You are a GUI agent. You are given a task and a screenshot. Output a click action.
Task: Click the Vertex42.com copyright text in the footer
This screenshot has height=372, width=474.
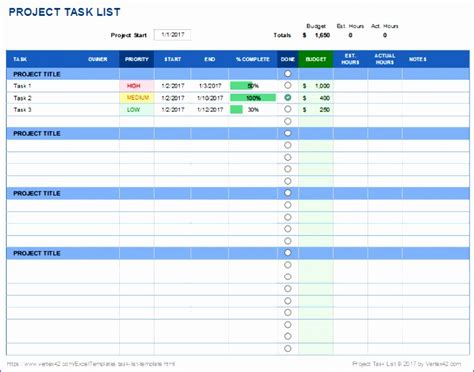(x=407, y=364)
